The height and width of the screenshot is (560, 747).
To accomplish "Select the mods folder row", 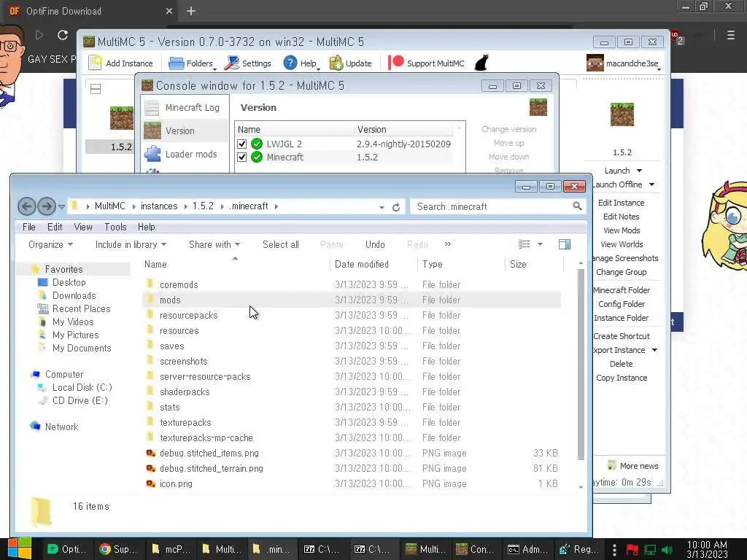I will pos(351,300).
